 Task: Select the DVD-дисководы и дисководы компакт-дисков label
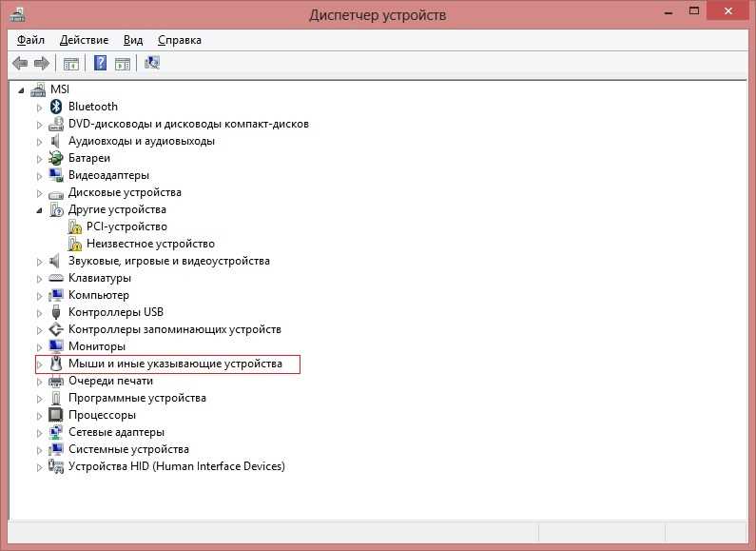[x=188, y=124]
